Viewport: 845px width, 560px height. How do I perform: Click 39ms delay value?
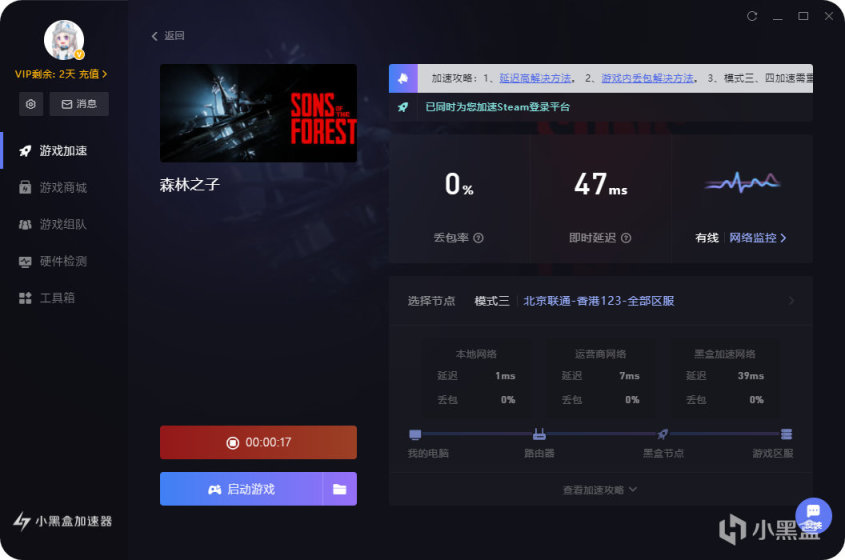tap(751, 376)
